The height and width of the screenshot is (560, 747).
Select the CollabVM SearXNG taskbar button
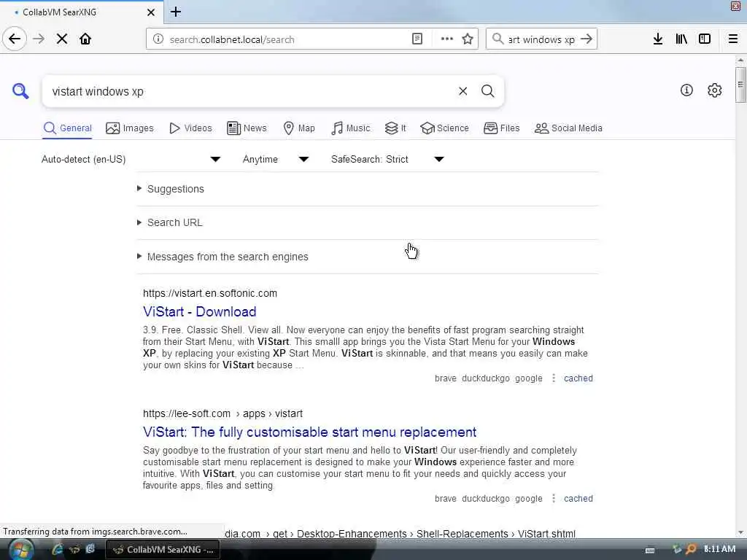(x=163, y=550)
